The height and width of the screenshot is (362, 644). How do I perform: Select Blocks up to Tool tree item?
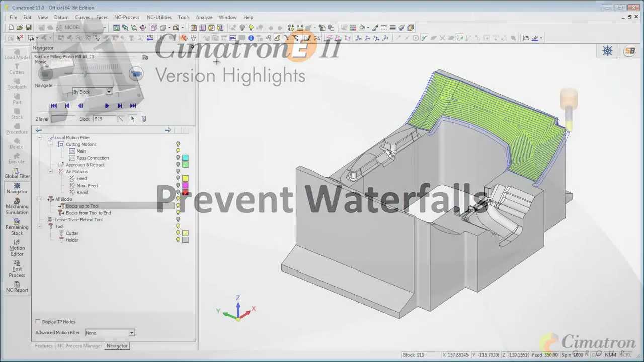pos(82,206)
